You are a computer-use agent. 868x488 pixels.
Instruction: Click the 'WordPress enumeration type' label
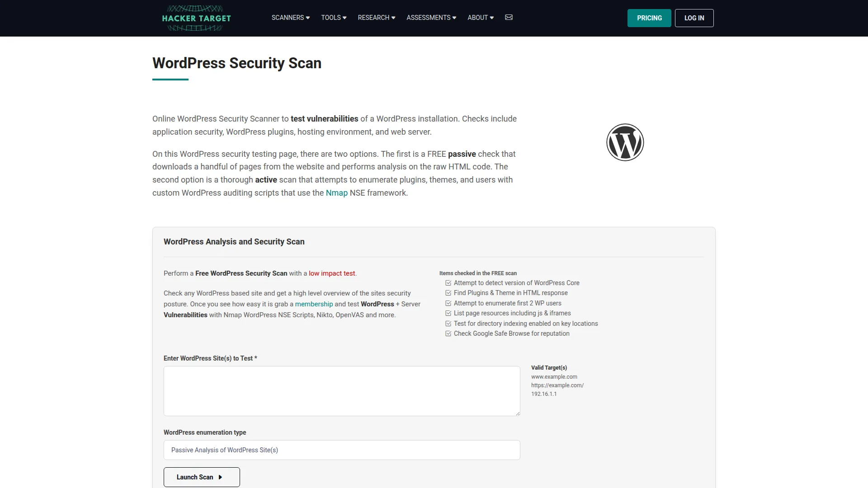click(x=205, y=432)
